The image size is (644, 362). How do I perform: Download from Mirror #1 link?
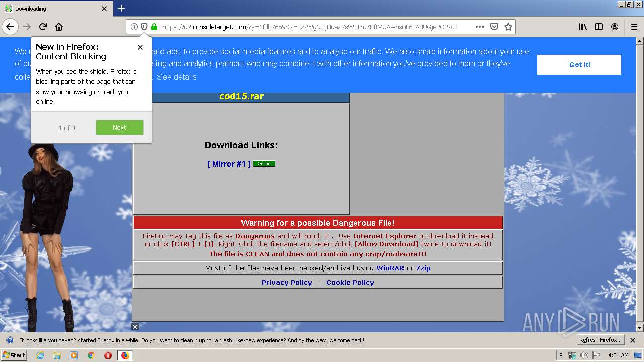(x=229, y=164)
